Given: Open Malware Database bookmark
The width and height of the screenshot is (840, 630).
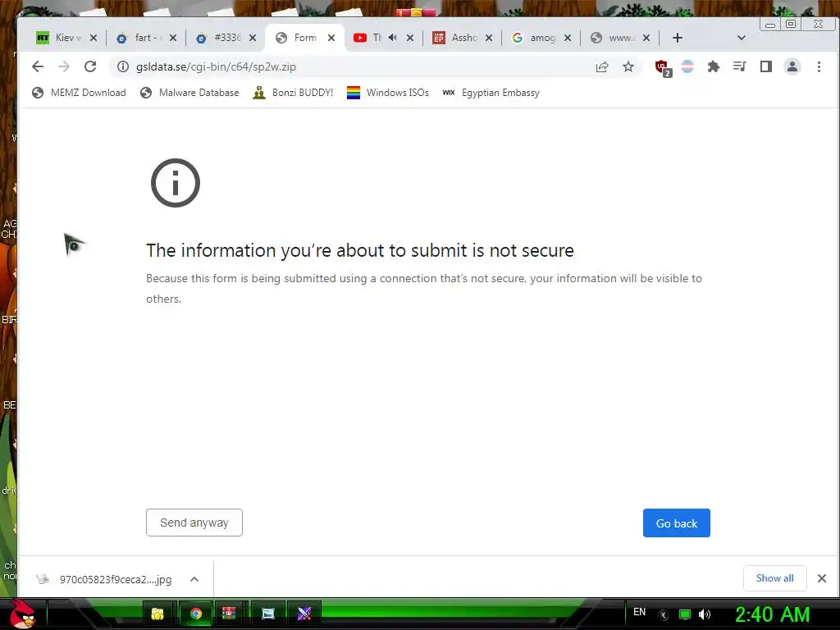Looking at the screenshot, I should [189, 93].
